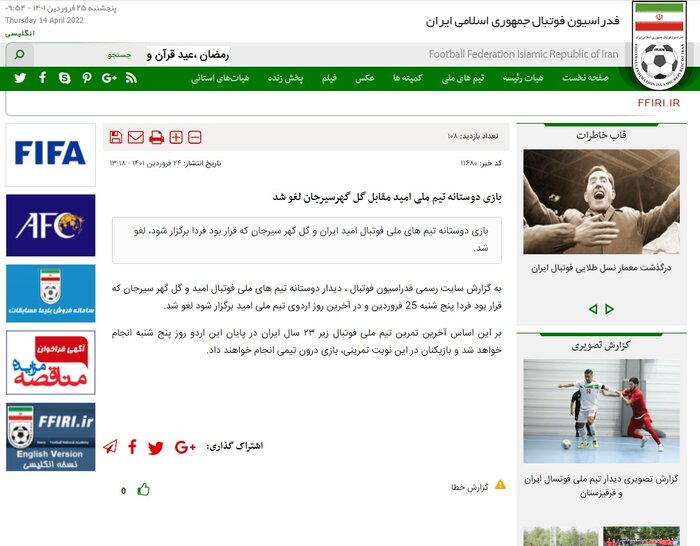Like the article with thumbs-up icon
Screen dimensions: 700x546
tap(143, 490)
